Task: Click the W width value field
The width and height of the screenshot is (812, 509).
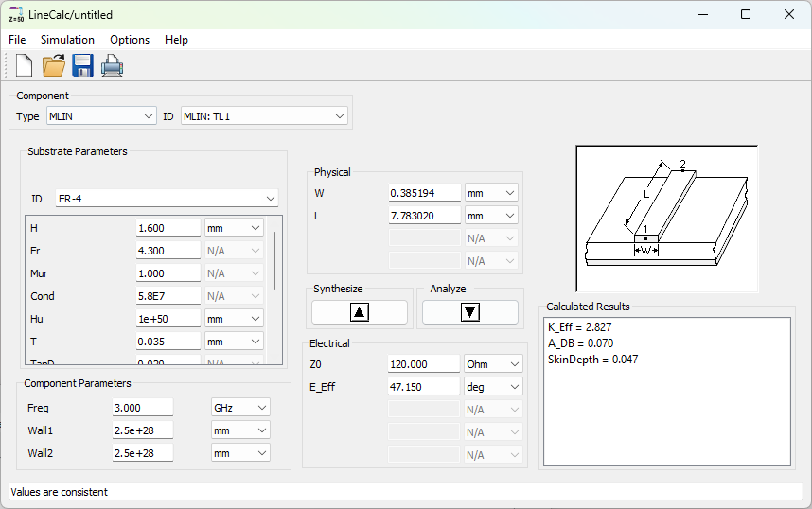Action: pyautogui.click(x=424, y=193)
